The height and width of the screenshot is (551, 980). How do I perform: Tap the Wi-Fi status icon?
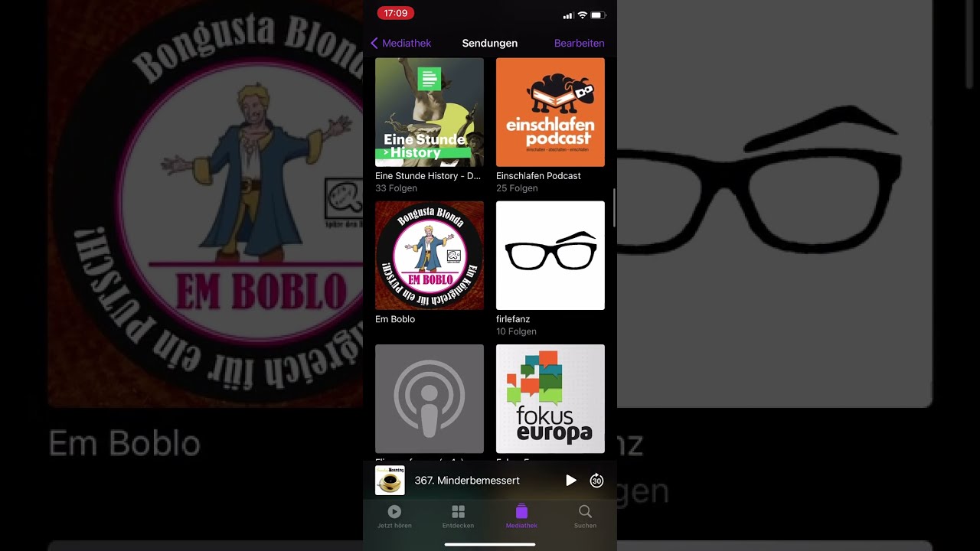[582, 15]
